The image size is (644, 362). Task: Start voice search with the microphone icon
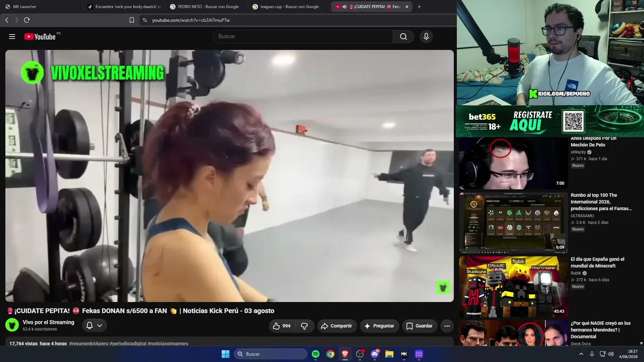click(426, 37)
